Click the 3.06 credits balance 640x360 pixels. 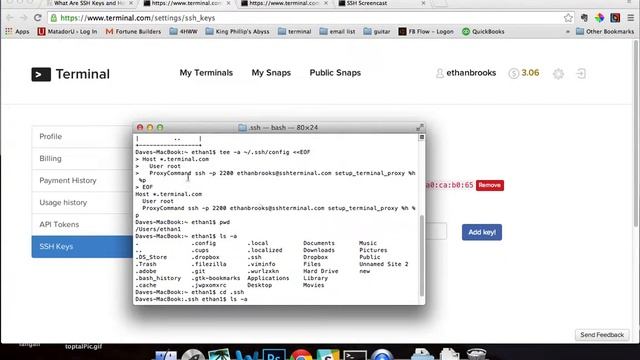(x=530, y=73)
